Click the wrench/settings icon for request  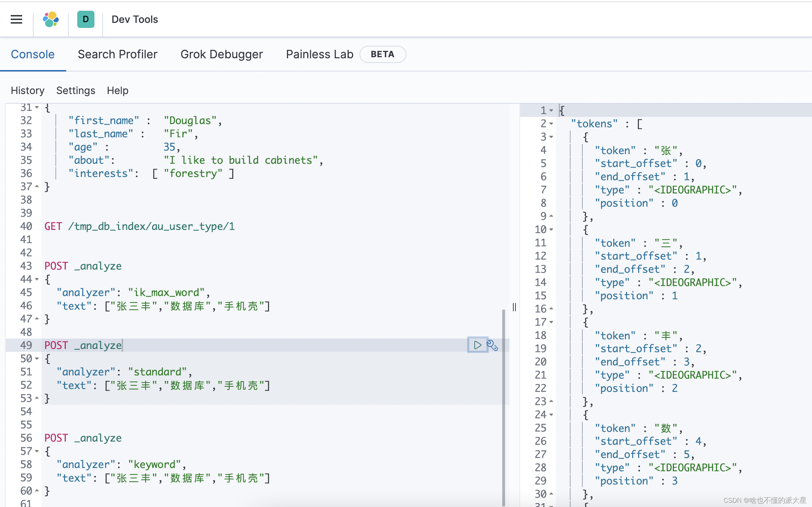click(493, 345)
